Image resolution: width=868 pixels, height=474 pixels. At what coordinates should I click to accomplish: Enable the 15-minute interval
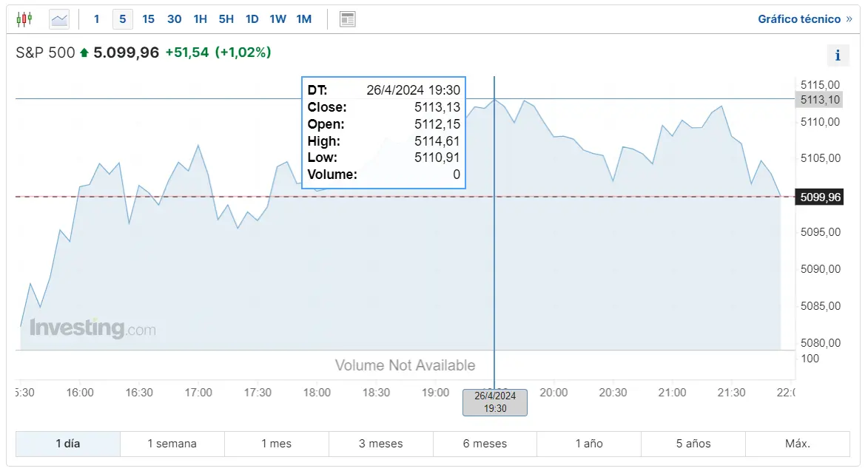point(148,18)
